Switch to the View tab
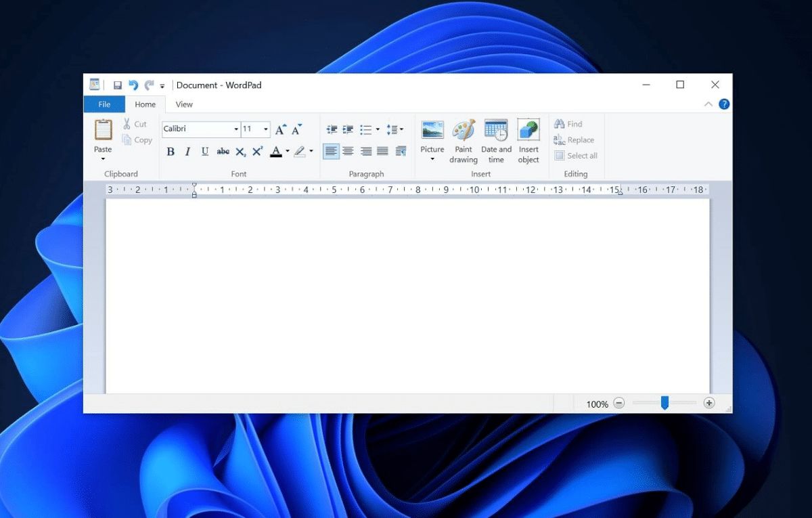812x518 pixels. tap(184, 104)
